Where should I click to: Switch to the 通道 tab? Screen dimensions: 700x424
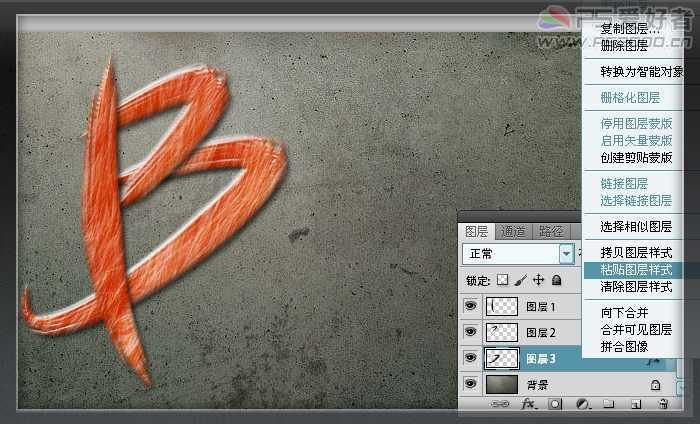(513, 231)
